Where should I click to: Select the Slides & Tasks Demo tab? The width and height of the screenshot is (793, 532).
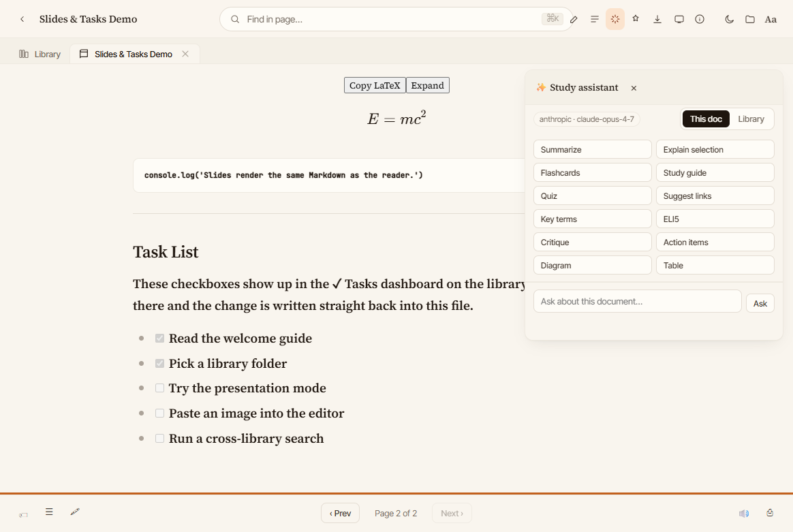coord(134,54)
